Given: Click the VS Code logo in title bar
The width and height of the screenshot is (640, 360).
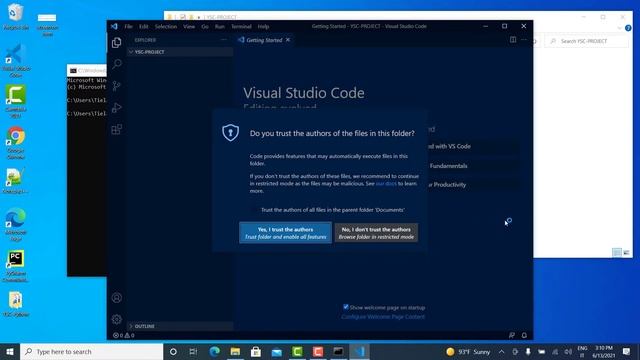Looking at the screenshot, I should 114,26.
